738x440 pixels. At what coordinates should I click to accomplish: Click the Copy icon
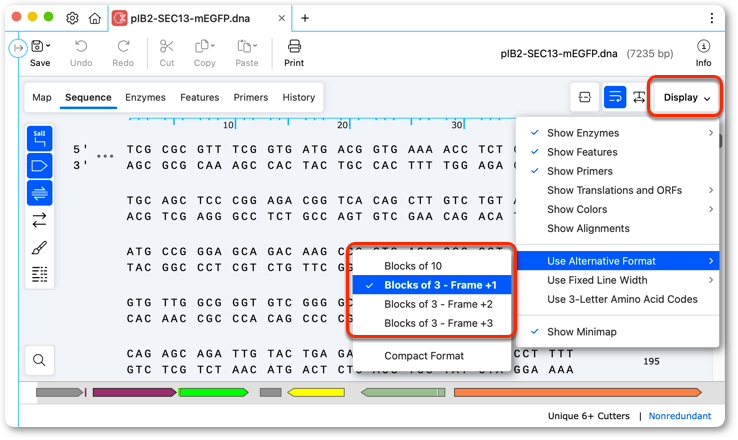coord(202,46)
